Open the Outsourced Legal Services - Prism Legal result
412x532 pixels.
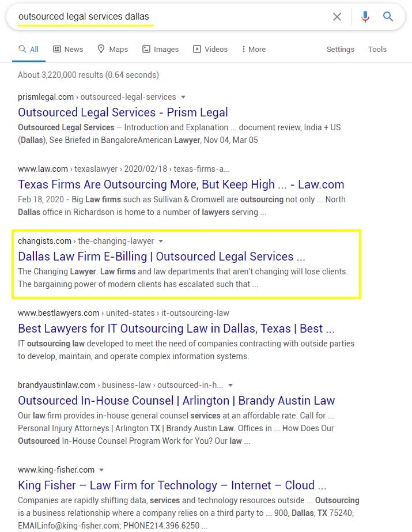[x=123, y=112]
